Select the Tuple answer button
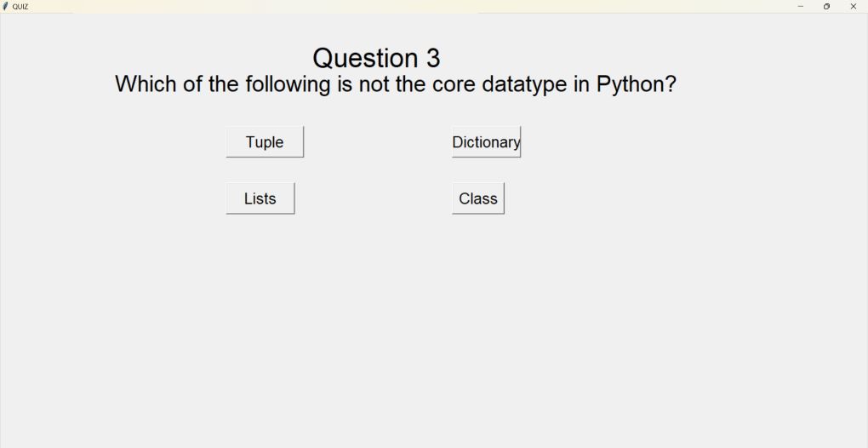Viewport: 868px width, 448px height. (265, 141)
